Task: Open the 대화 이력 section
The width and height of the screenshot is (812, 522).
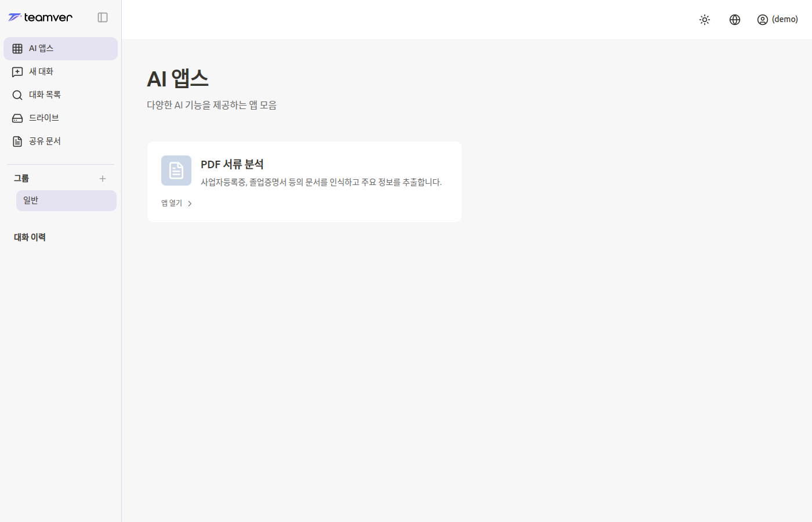Action: (x=30, y=237)
